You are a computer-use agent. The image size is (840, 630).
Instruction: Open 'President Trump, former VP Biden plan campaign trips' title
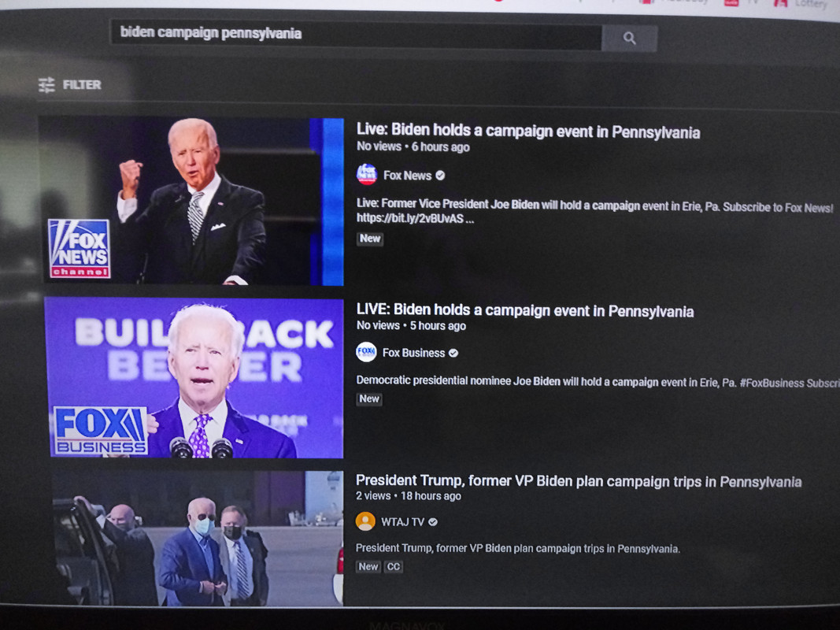click(579, 481)
